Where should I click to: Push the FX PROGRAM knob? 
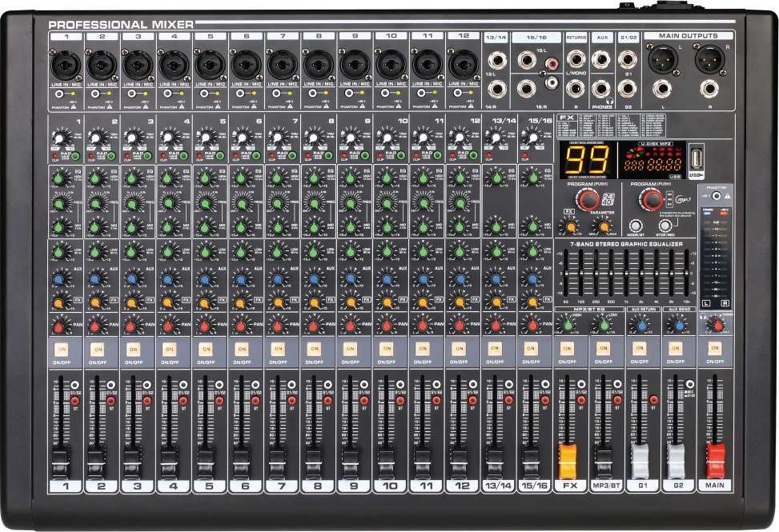point(589,199)
